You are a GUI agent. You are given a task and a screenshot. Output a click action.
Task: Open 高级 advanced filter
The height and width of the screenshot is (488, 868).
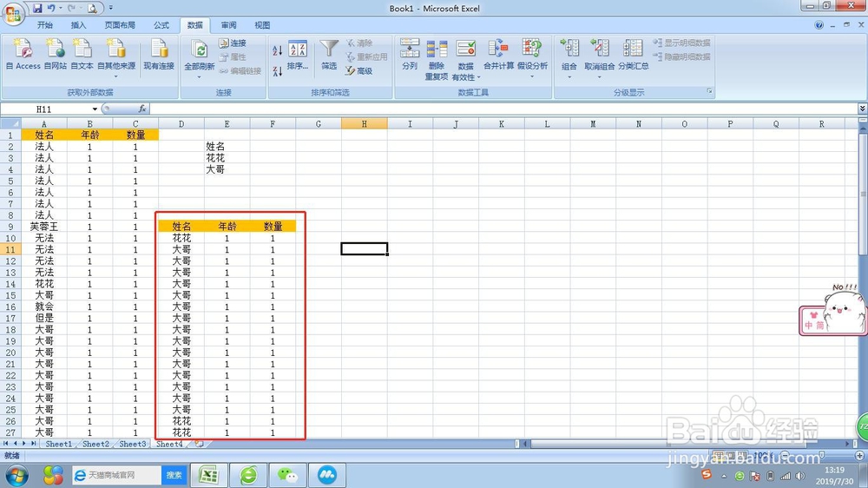click(358, 71)
